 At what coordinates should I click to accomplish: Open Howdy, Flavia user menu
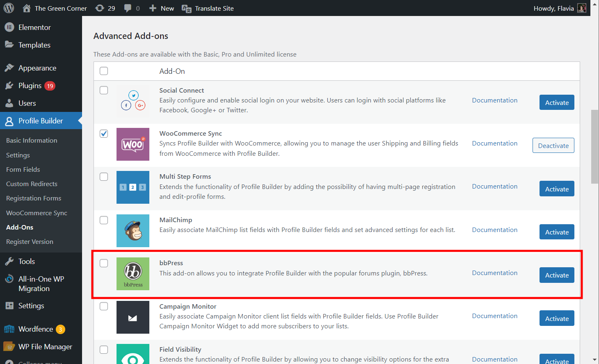point(559,8)
